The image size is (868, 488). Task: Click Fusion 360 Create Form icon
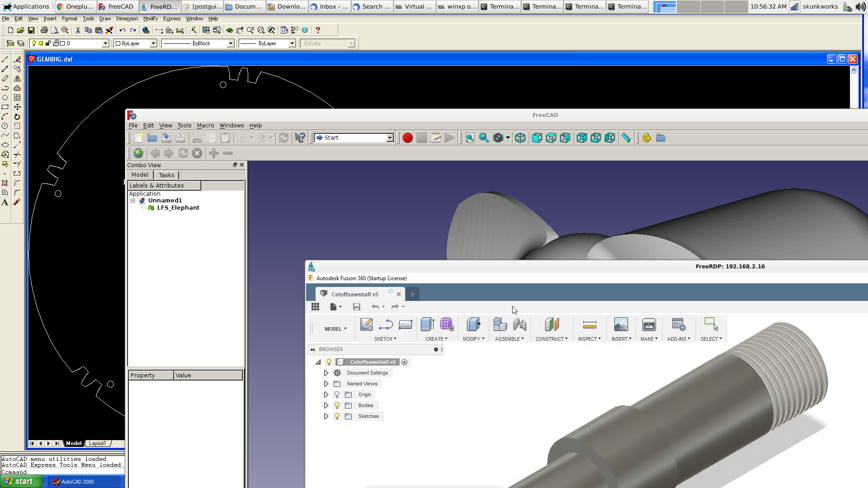tap(447, 324)
